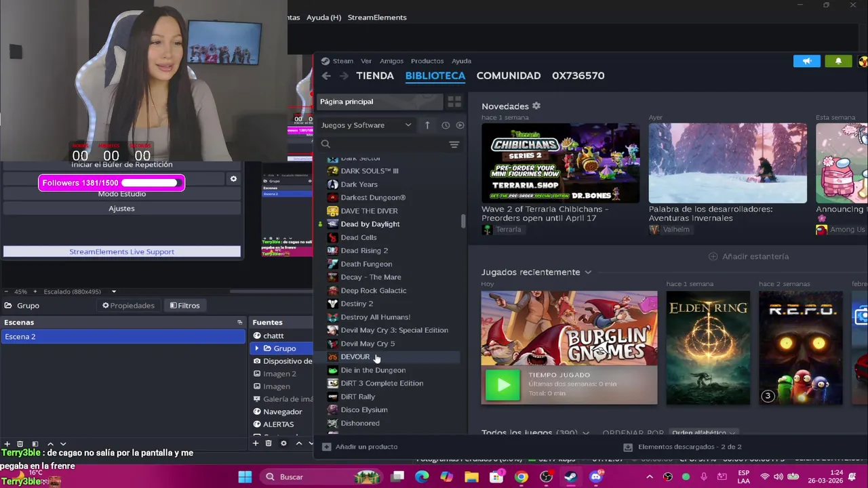The width and height of the screenshot is (868, 488).
Task: Open settings gear beside Followers bar
Action: click(x=233, y=179)
